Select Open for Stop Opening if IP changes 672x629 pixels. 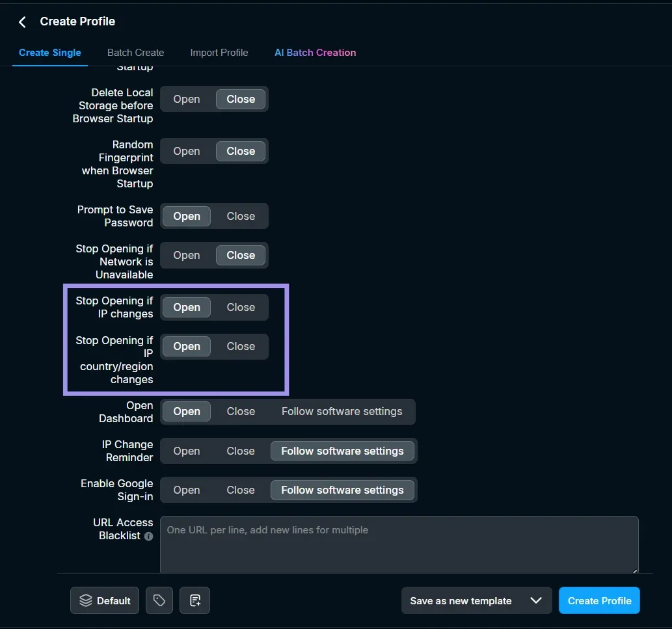point(187,307)
